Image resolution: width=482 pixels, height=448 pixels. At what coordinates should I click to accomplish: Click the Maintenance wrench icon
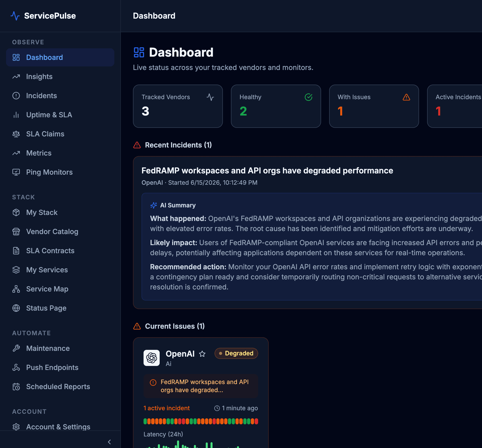click(x=16, y=348)
